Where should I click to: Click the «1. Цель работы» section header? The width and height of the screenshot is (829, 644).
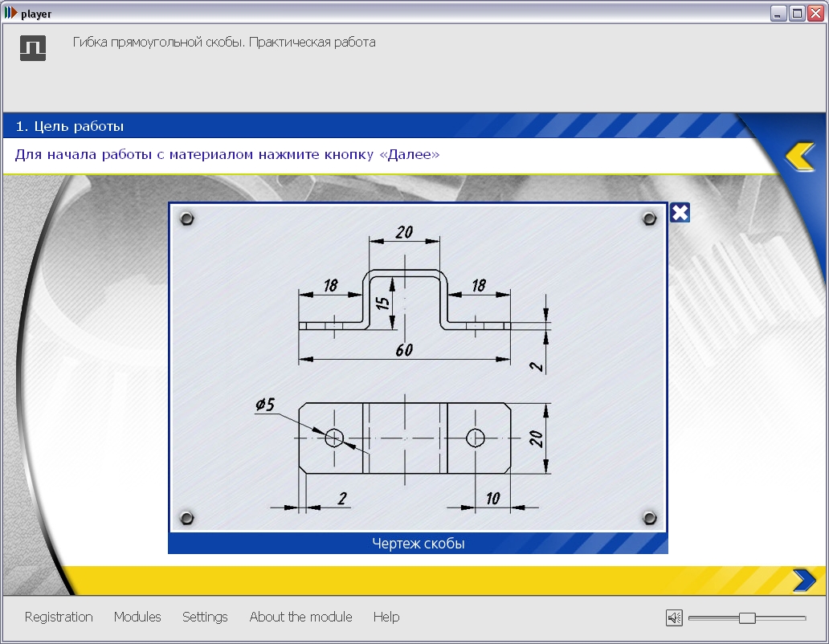pos(69,126)
